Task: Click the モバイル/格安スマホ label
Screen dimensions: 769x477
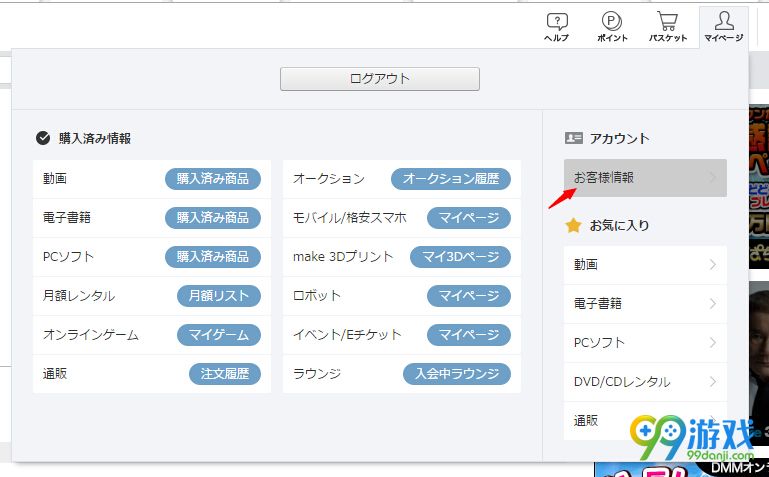Action: click(350, 218)
